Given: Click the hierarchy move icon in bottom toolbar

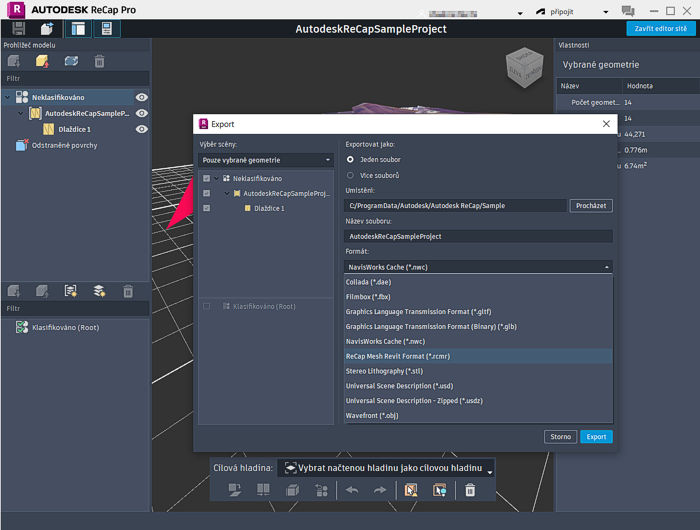Looking at the screenshot, I should point(321,490).
